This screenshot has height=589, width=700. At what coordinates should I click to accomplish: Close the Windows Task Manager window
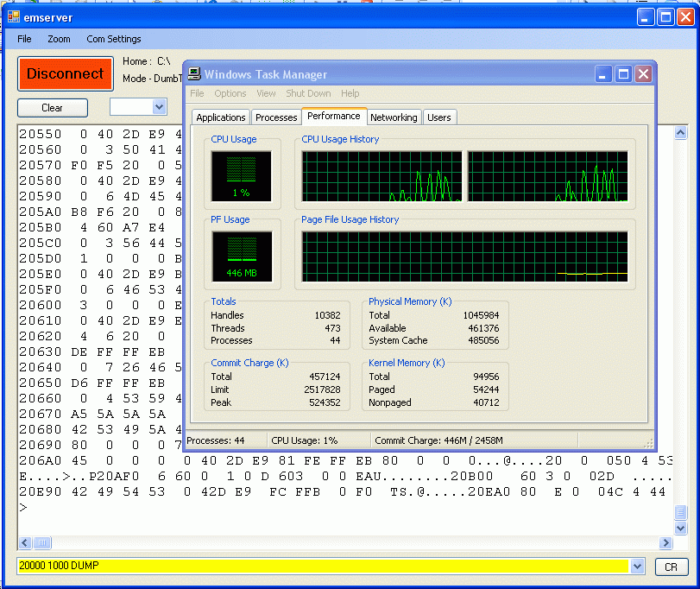pyautogui.click(x=643, y=74)
